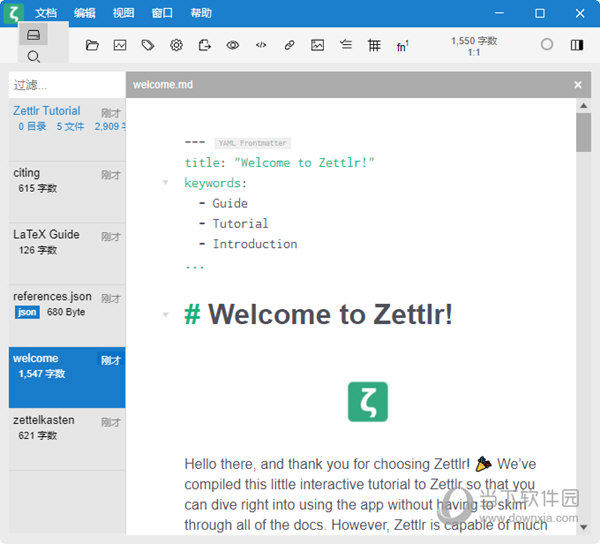Click the editor scrollbar up arrow
Viewport: 600px width, 544px height.
(x=584, y=106)
